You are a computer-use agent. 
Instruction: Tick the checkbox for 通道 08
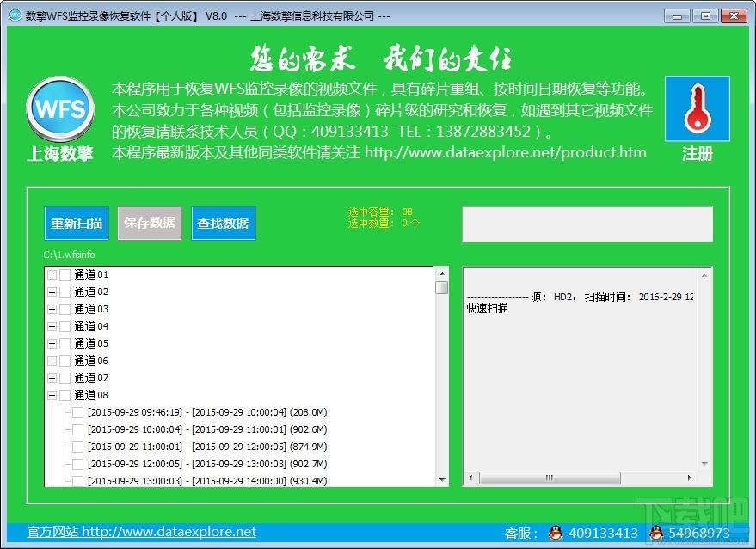(x=65, y=396)
